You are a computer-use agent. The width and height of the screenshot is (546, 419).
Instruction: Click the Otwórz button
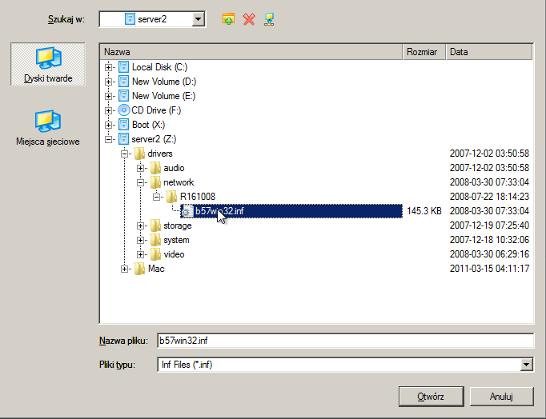click(x=431, y=396)
